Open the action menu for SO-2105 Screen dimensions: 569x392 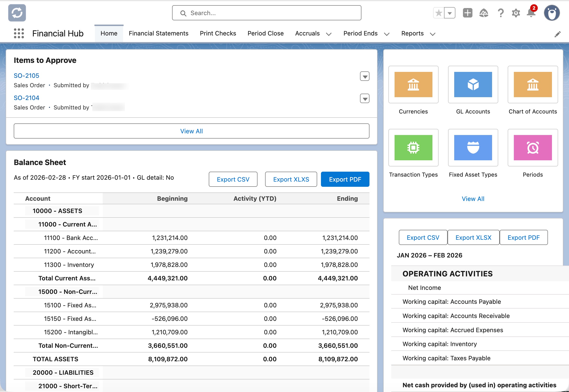coord(365,76)
